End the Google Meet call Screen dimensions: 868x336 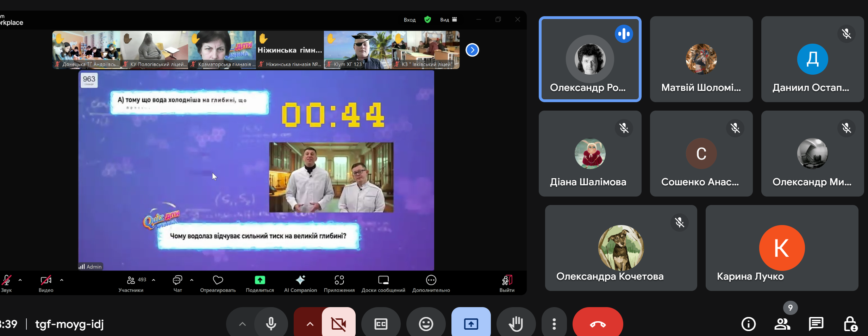(x=598, y=324)
